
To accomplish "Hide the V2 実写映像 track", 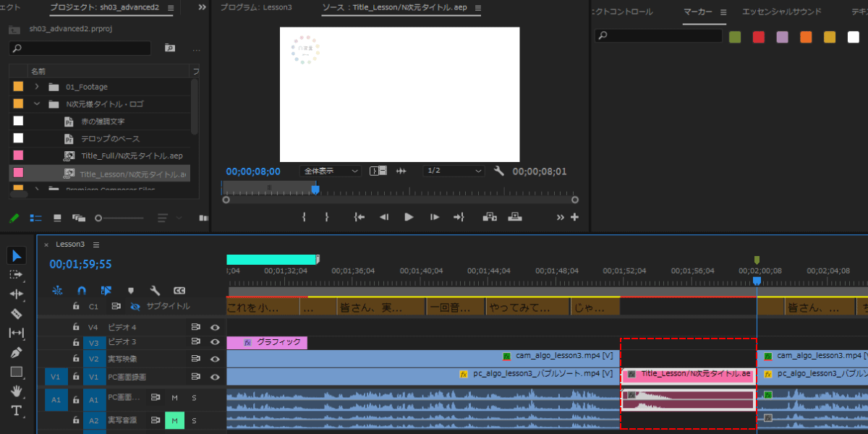I will pyautogui.click(x=215, y=359).
